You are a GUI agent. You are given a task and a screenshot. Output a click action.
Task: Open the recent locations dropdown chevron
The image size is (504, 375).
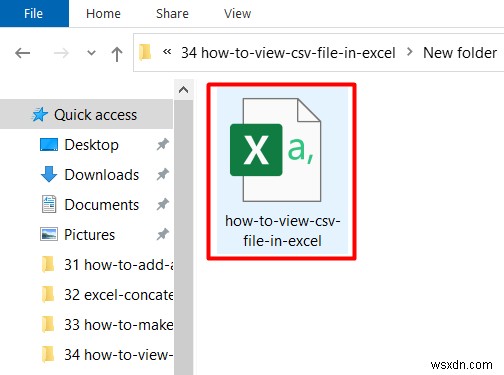(x=91, y=53)
